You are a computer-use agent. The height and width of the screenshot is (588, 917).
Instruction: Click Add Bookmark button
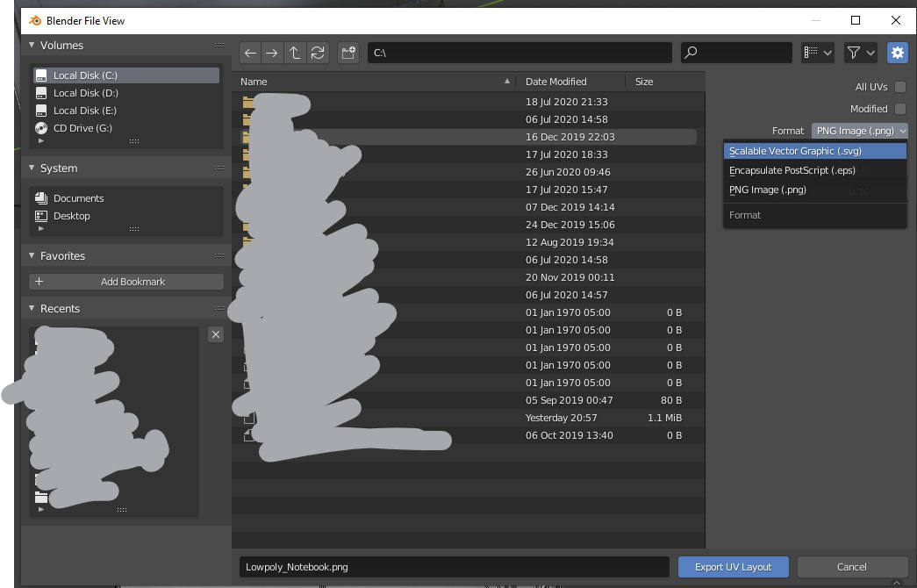pyautogui.click(x=126, y=282)
